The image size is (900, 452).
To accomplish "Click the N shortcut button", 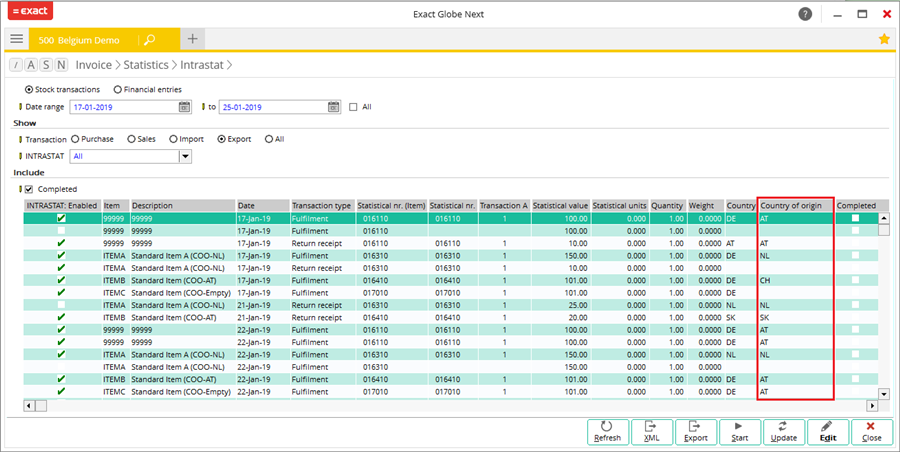I will click(61, 65).
